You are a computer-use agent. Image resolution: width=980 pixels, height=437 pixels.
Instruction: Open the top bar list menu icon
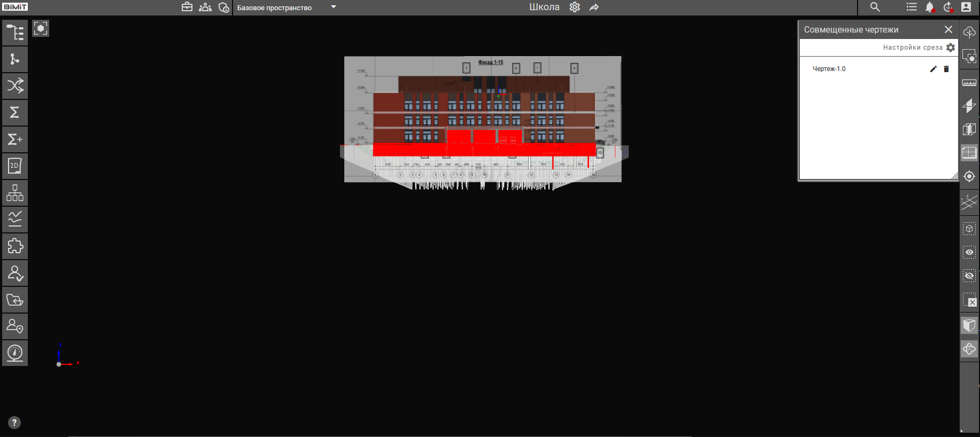pos(912,7)
